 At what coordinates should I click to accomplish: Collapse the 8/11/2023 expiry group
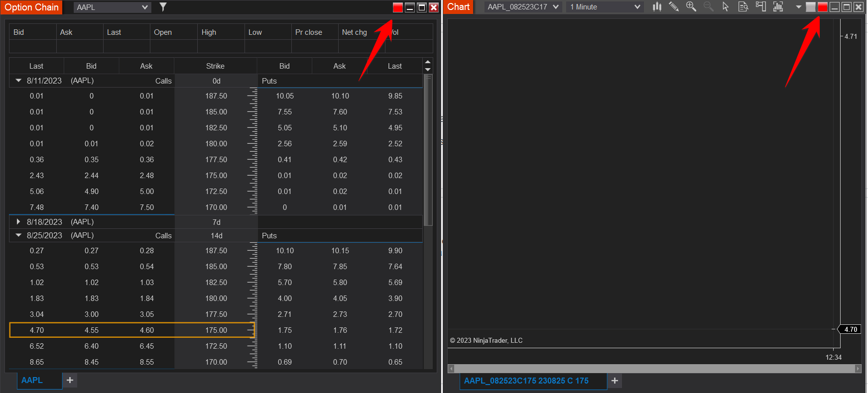point(18,81)
